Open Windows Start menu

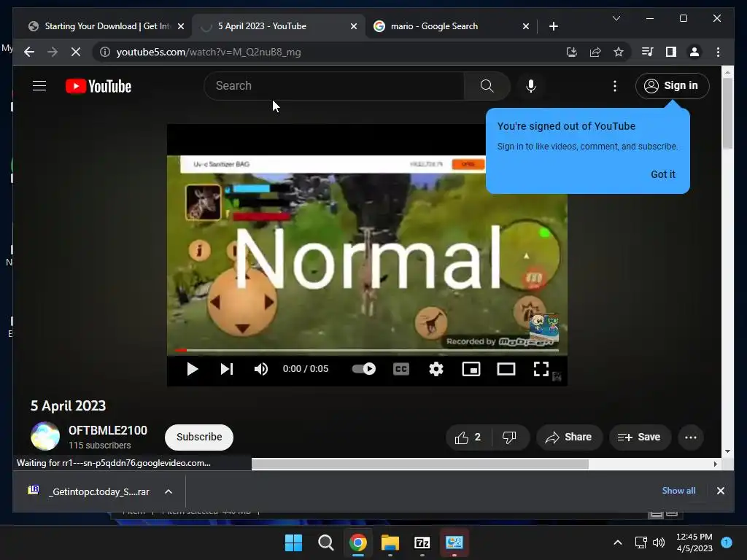coord(293,542)
